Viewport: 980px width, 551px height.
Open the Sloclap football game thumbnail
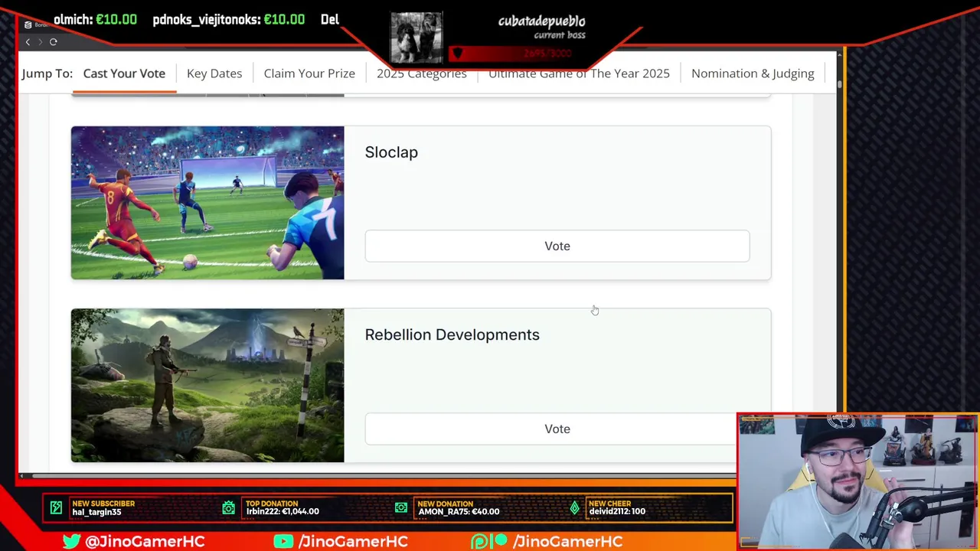(207, 203)
